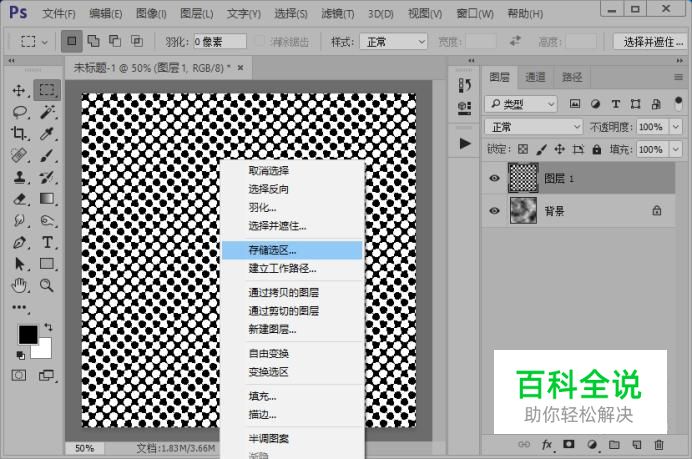Choose 取消选择 from context menu
Viewport: 692px width, 459px height.
[292, 171]
